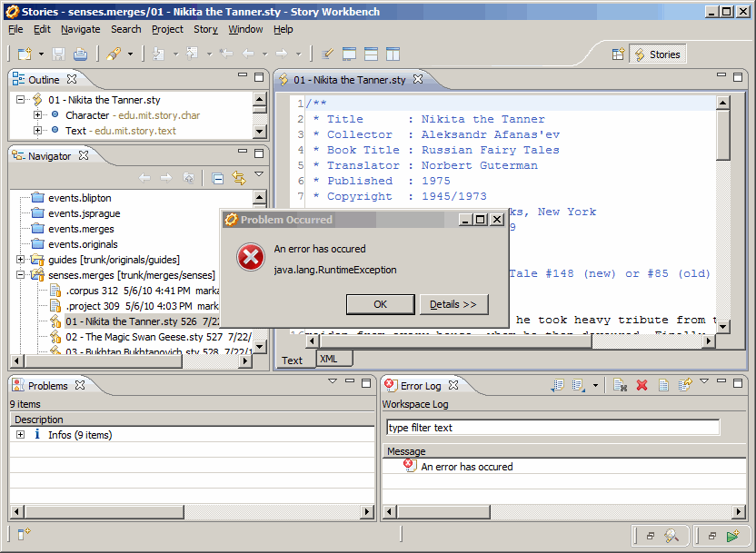The image size is (756, 553).
Task: Open the Story menu
Action: click(x=205, y=29)
